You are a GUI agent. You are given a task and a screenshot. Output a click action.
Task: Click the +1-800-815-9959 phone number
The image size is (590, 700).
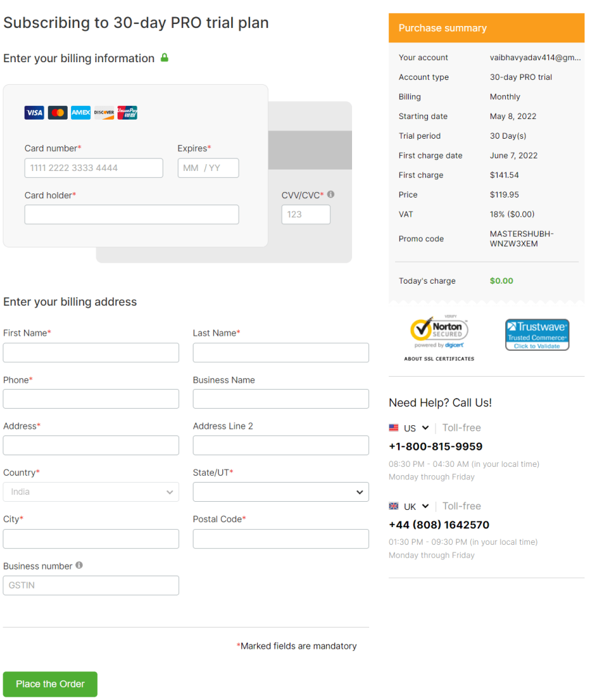pos(435,446)
